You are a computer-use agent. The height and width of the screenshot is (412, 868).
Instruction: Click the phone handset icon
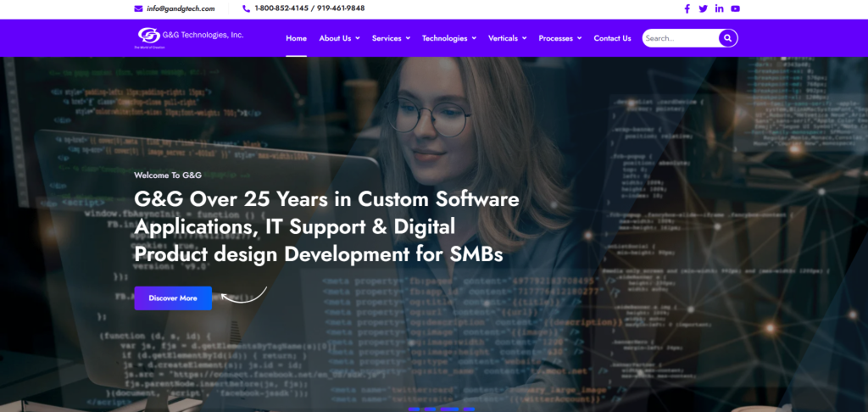click(247, 8)
